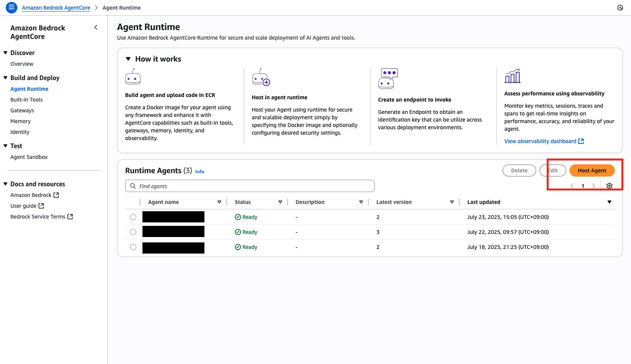Screen dimensions: 631x364
Task: Sort by Description column
Action: [361, 202]
